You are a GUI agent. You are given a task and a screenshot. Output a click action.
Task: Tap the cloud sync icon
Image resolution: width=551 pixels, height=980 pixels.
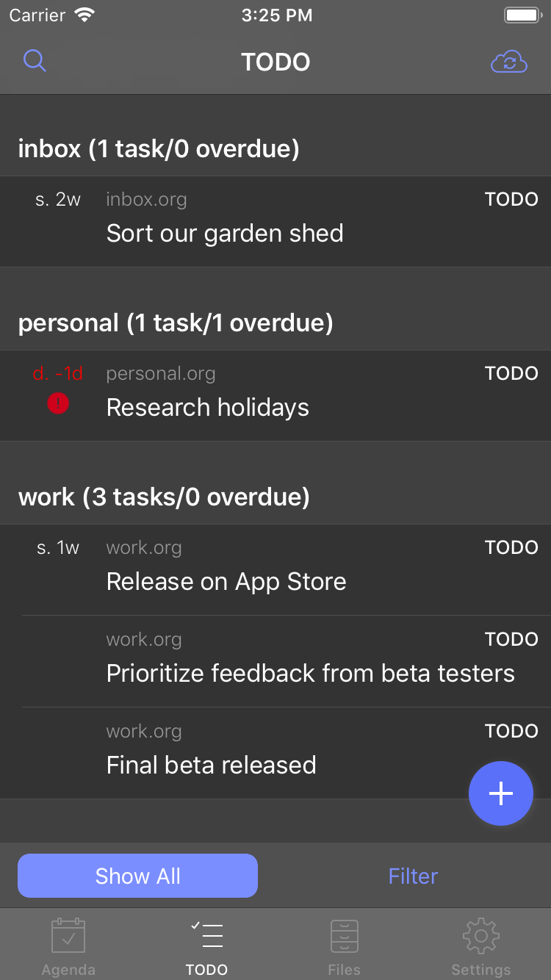509,62
